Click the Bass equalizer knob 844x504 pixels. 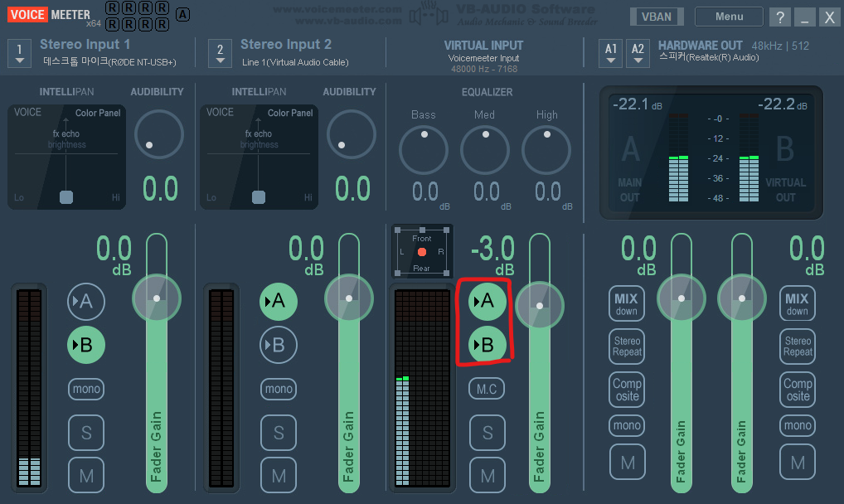[x=424, y=150]
